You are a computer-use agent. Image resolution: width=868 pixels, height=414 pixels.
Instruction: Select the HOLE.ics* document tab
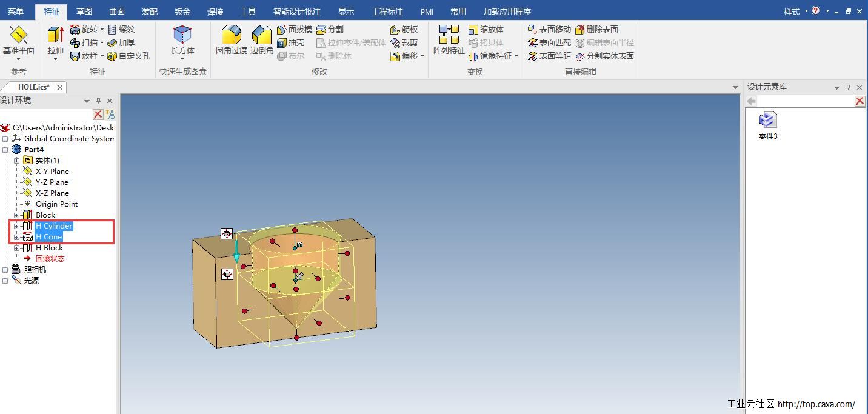click(x=34, y=87)
